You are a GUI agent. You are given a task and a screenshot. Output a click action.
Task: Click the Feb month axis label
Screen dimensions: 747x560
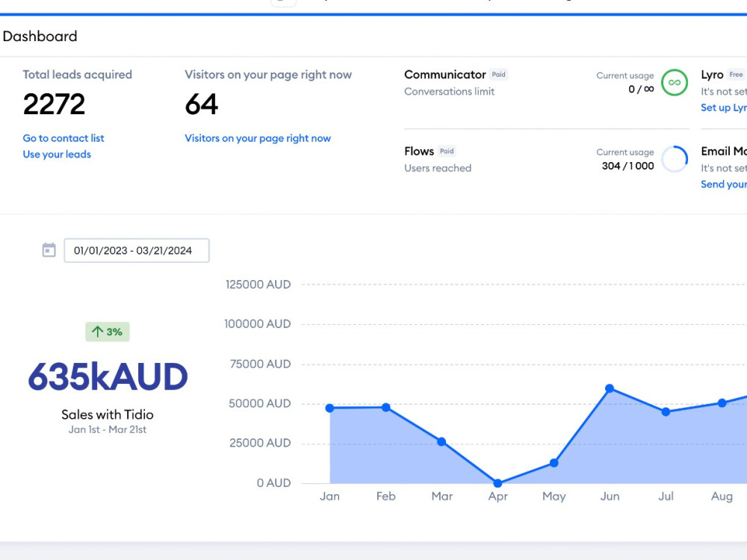click(x=386, y=497)
